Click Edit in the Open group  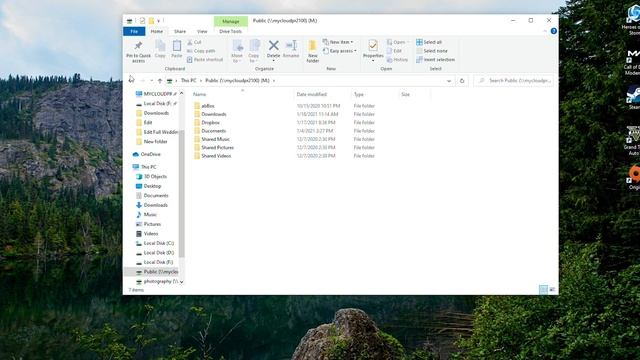click(x=394, y=51)
